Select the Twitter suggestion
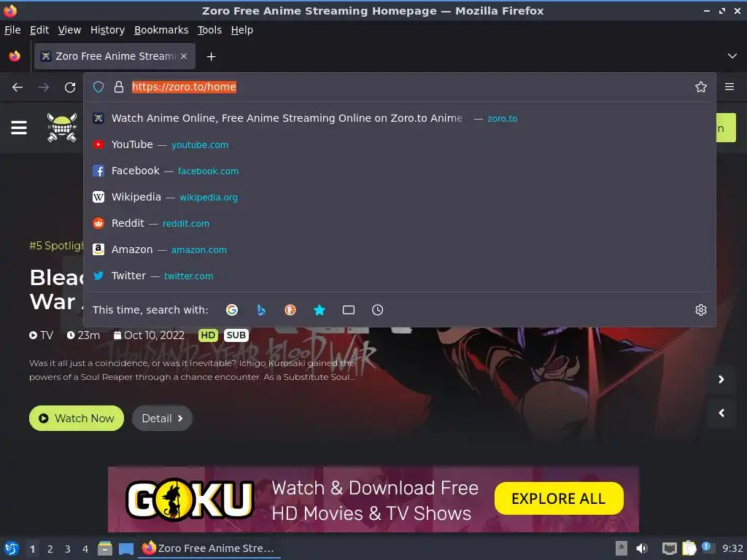 pyautogui.click(x=400, y=276)
